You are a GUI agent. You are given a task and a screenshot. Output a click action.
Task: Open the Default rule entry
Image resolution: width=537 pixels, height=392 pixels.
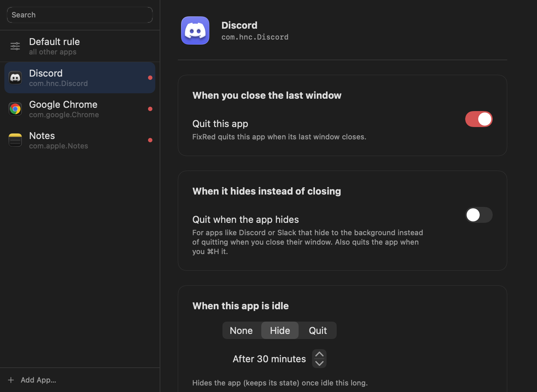coord(80,46)
